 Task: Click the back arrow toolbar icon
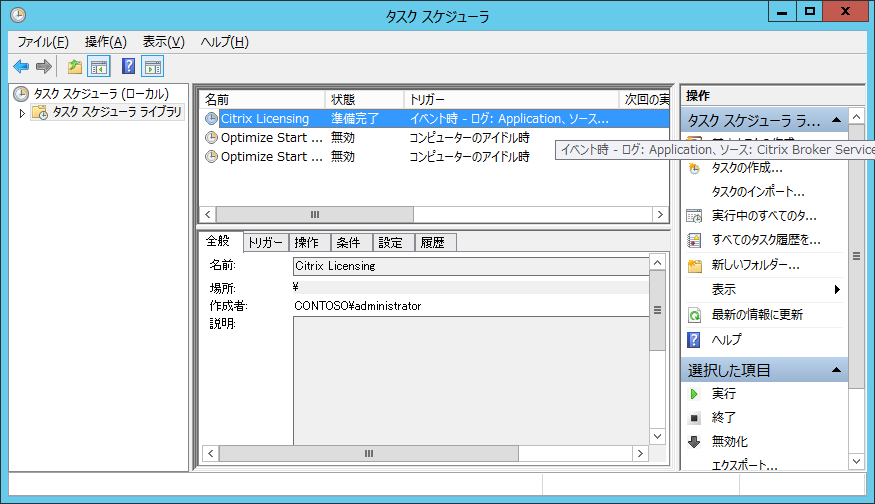[x=21, y=66]
